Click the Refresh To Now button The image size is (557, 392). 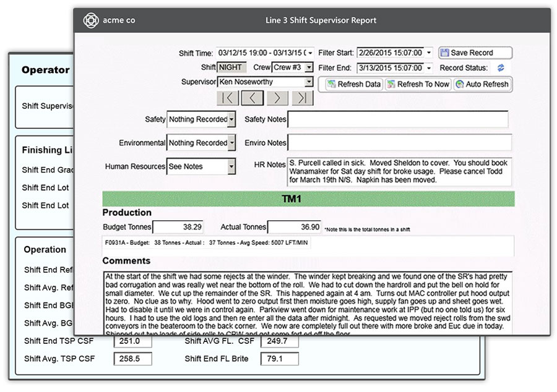tap(418, 85)
